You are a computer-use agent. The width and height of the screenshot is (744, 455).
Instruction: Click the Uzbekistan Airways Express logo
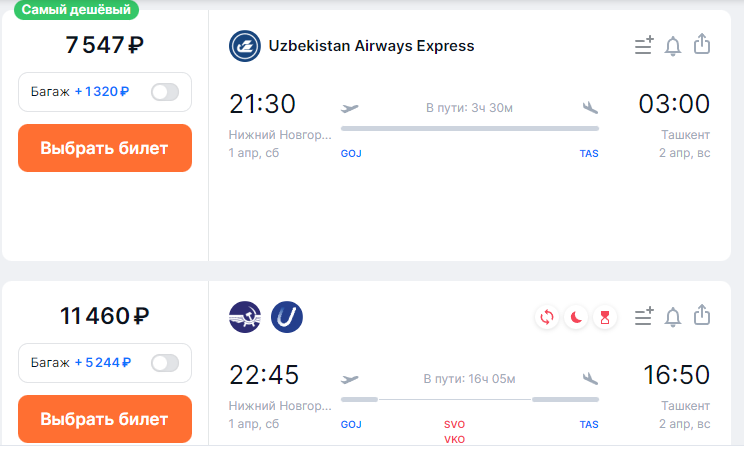[x=245, y=46]
